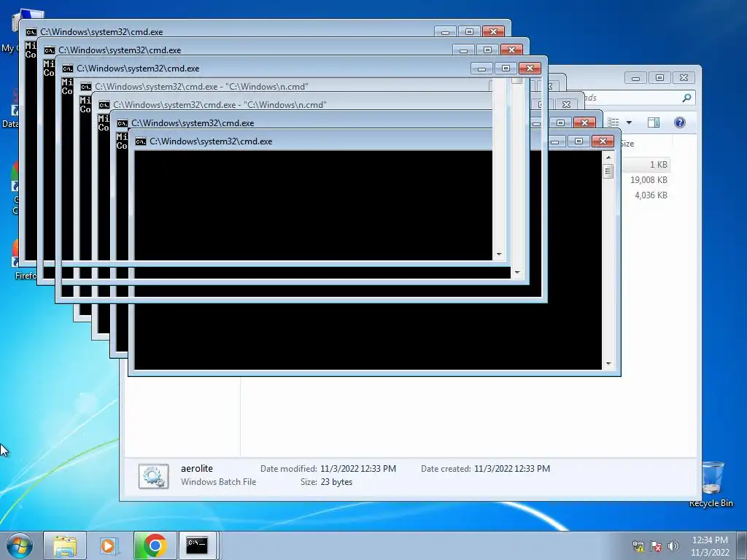Close the frontmost cmd.exe window
747x560 pixels.
tap(603, 141)
